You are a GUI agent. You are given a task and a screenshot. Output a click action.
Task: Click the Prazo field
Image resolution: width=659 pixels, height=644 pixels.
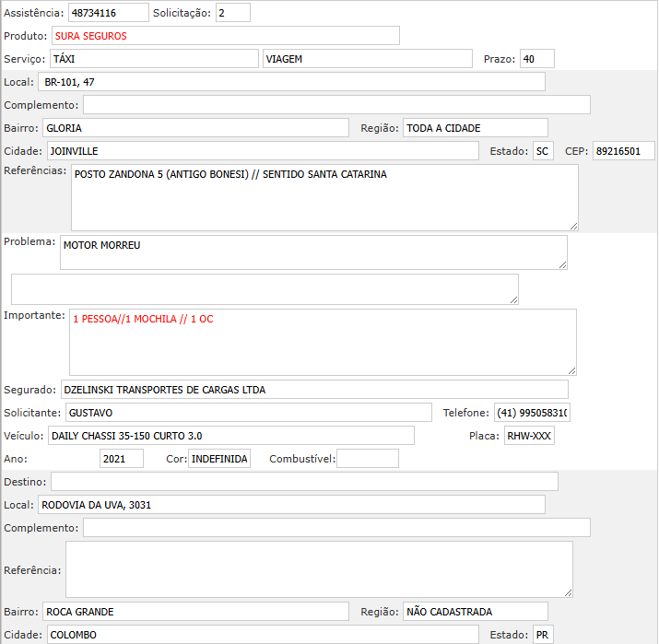point(537,59)
